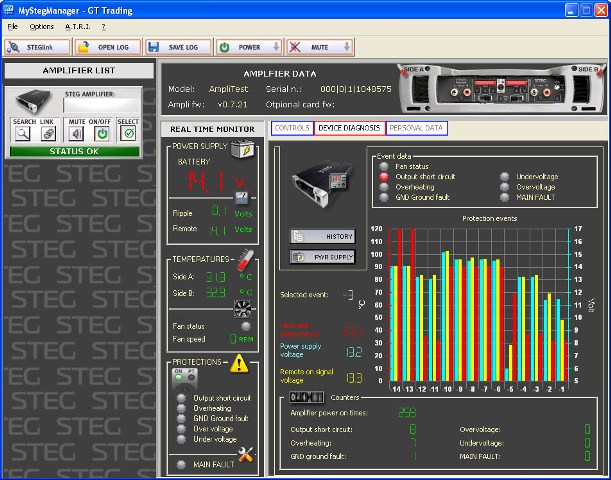The height and width of the screenshot is (480, 611).
Task: Open the A.T.R.I. menu
Action: pyautogui.click(x=77, y=25)
